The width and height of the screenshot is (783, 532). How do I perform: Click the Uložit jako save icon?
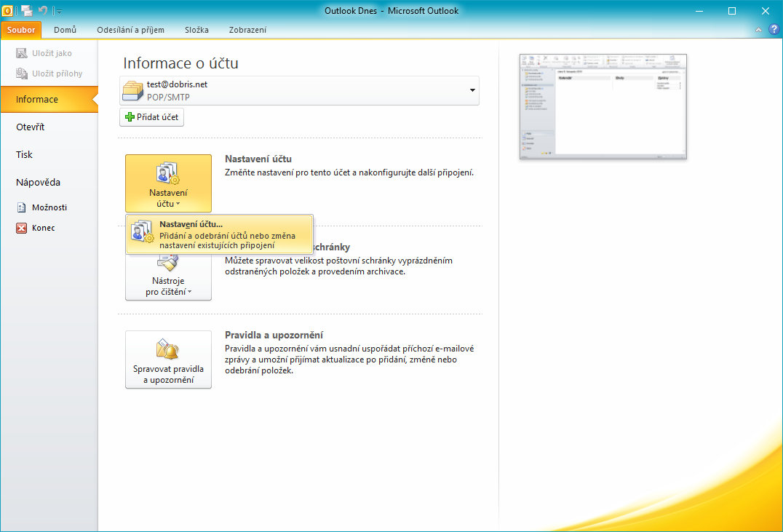click(21, 53)
